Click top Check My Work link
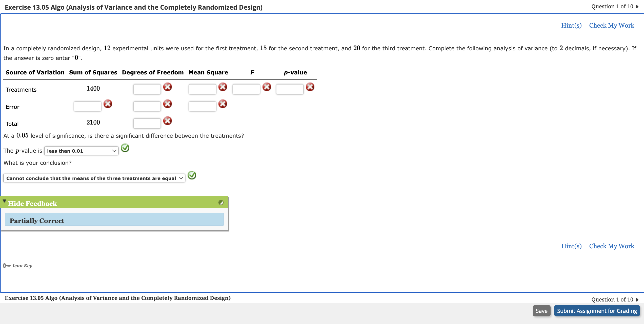The width and height of the screenshot is (644, 324). (x=611, y=25)
